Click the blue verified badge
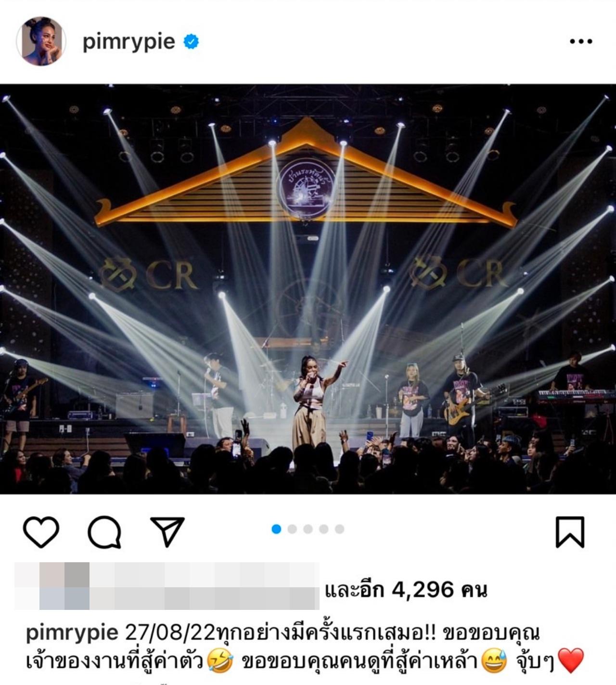 pyautogui.click(x=191, y=42)
